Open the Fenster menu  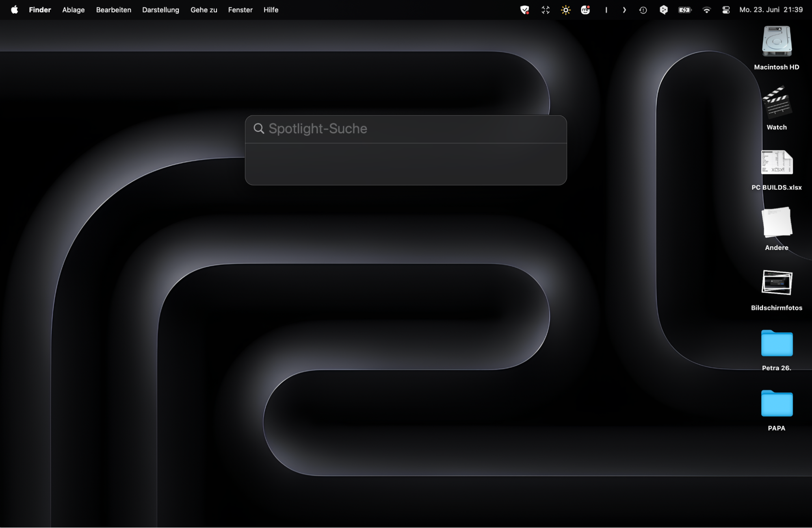(x=240, y=10)
